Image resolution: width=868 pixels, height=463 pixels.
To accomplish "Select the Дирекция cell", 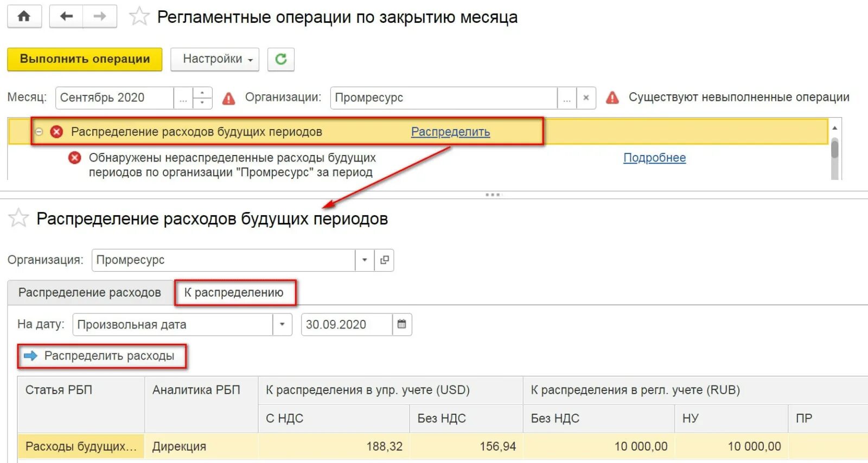I will (201, 446).
